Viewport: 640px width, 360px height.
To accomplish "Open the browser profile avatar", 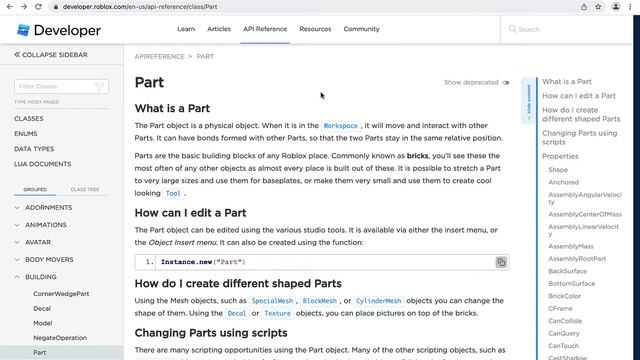I will coord(616,7).
